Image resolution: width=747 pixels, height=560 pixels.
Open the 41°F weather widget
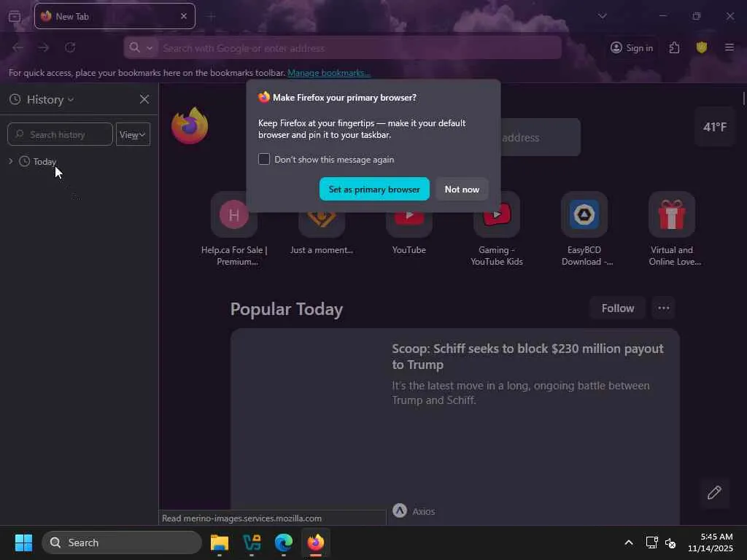click(715, 127)
